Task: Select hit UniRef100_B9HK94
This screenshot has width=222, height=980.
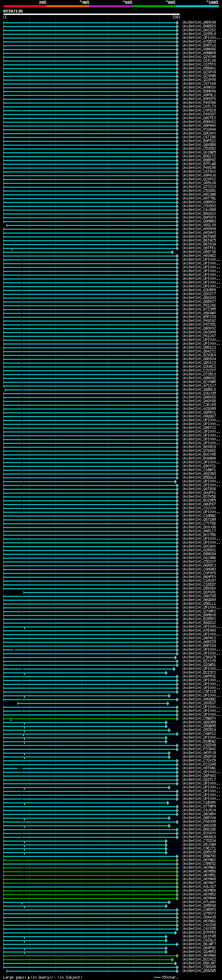Action: [199, 91]
